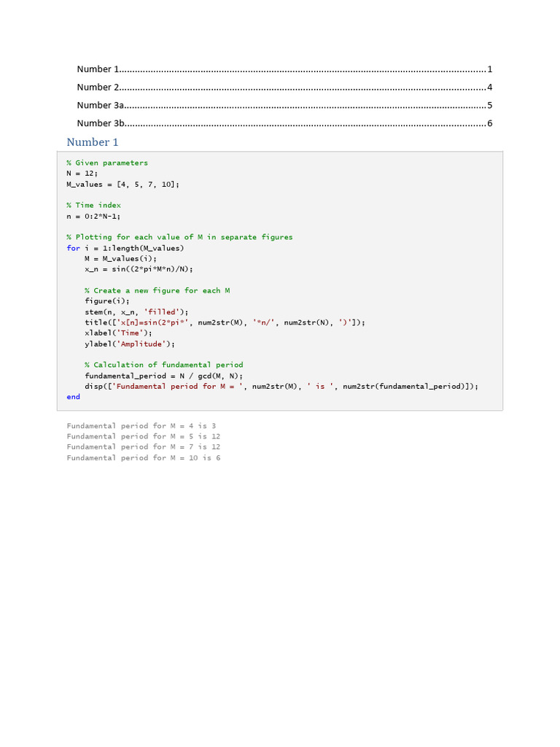Click the 'for i = 1:length(M_values)' line
This screenshot has width=560, height=747.
(x=125, y=248)
